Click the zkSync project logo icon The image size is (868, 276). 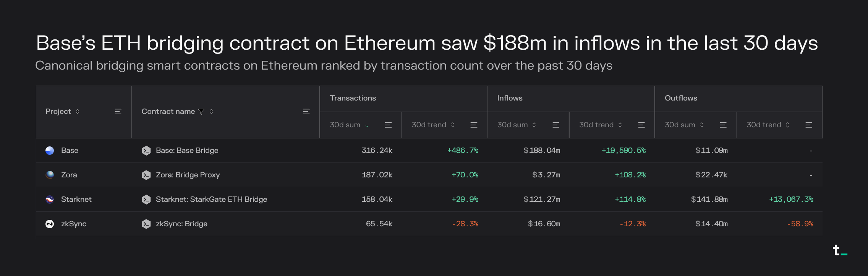pos(50,224)
